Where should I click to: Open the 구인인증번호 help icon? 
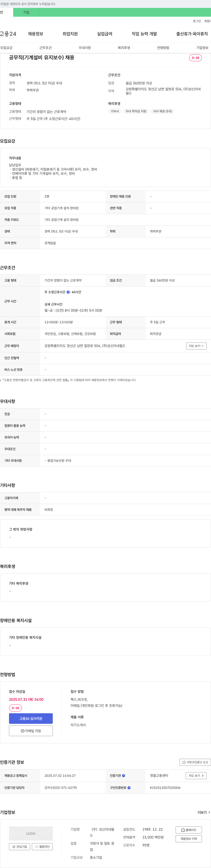[129, 788]
